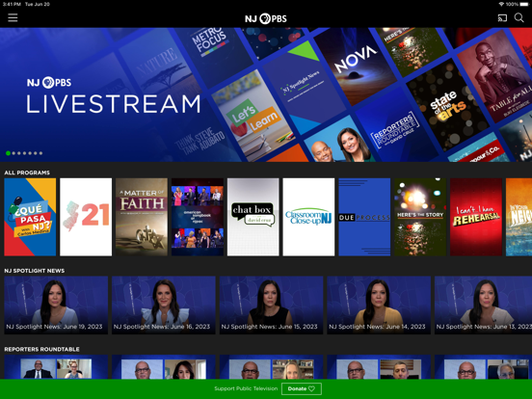Click the Support Public Television text
The height and width of the screenshot is (399, 532).
(246, 388)
